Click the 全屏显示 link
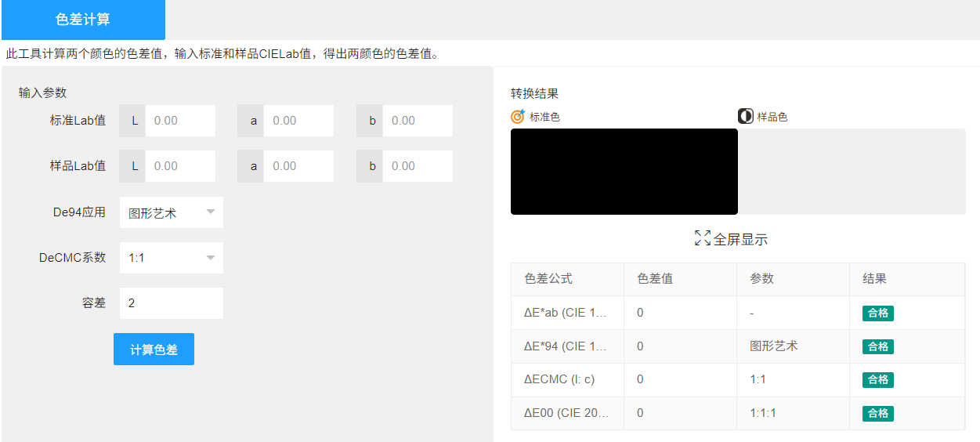Viewport: 980px width, 442px height. coord(740,240)
